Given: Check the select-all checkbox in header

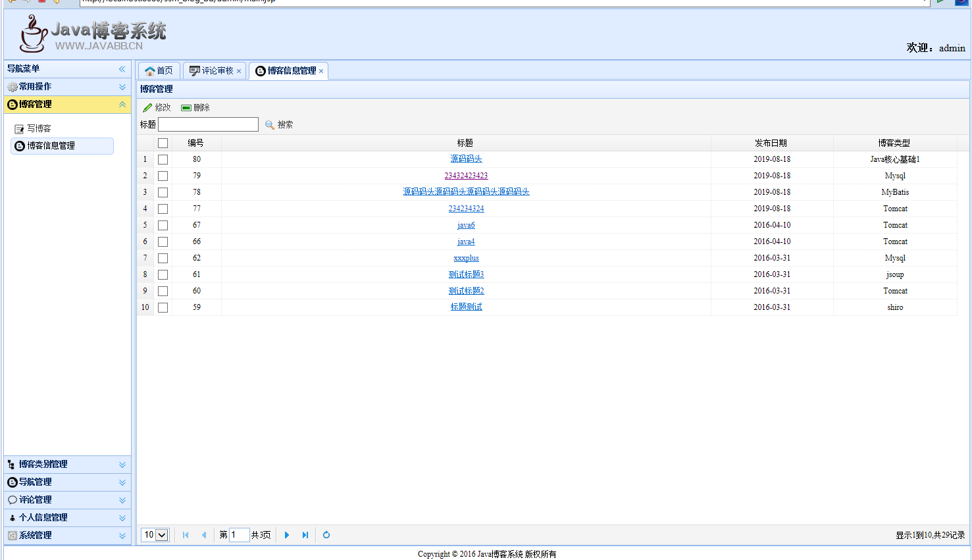Looking at the screenshot, I should 163,143.
